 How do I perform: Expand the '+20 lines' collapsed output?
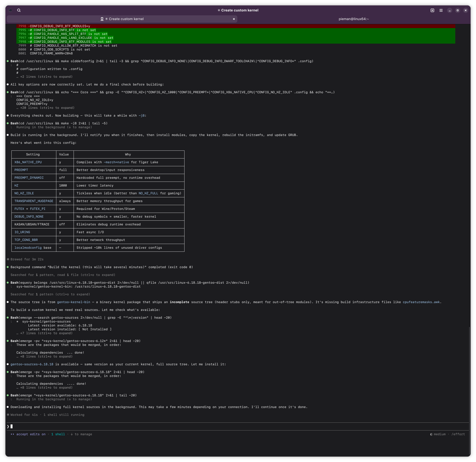pyautogui.click(x=45, y=108)
